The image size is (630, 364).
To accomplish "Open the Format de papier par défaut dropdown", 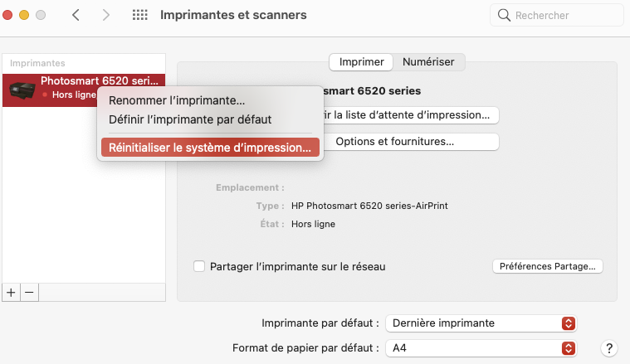I will [481, 348].
